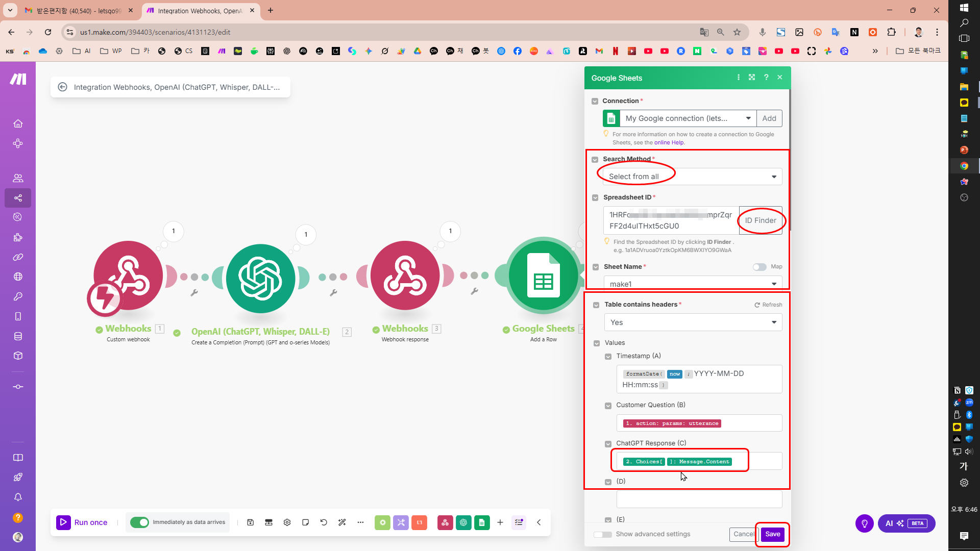Toggle Immediately as data arrives scheduling switch

(139, 522)
